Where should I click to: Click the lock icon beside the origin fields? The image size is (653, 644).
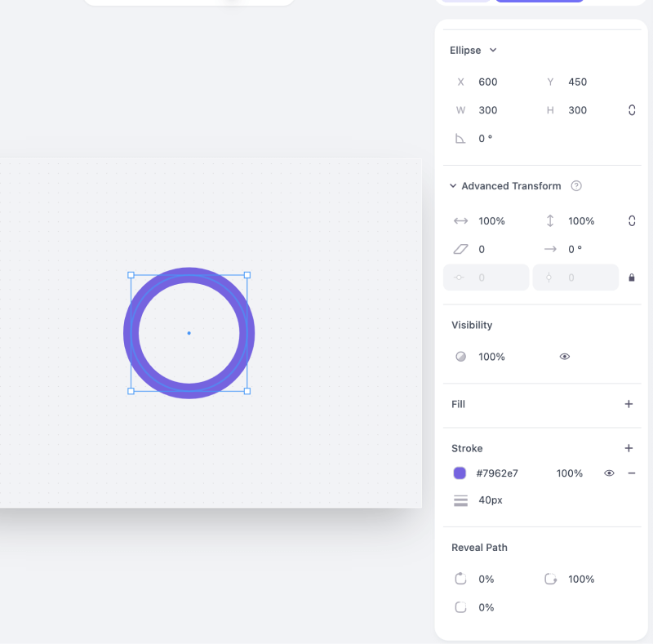point(632,278)
